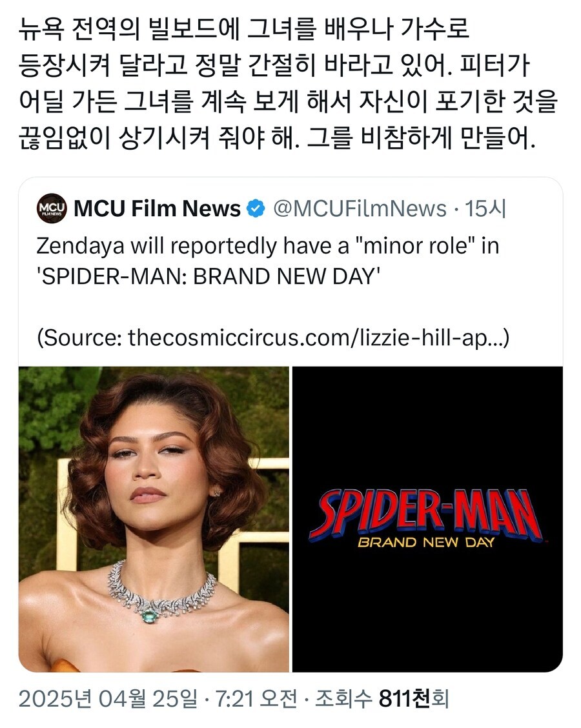Click the diamond necklace in the photo
The width and height of the screenshot is (581, 728).
coord(161,591)
